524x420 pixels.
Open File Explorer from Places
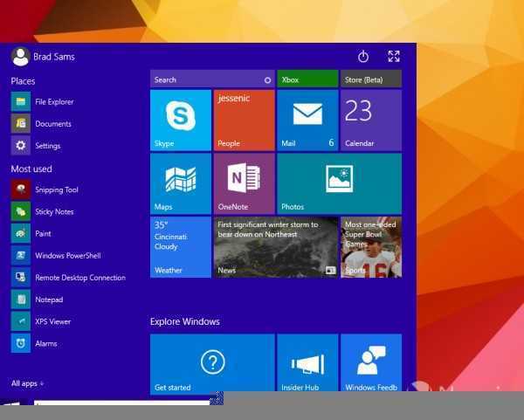click(x=43, y=101)
